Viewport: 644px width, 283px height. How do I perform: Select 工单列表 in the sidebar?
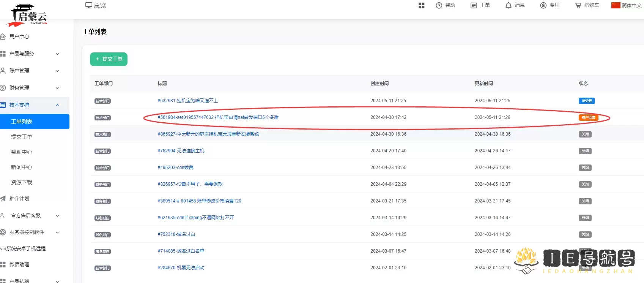(x=22, y=122)
